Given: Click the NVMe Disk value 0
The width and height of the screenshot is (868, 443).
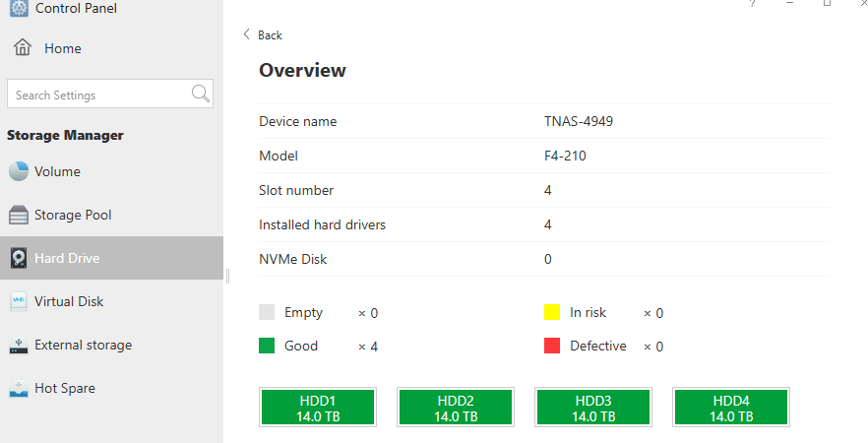Looking at the screenshot, I should 548,259.
